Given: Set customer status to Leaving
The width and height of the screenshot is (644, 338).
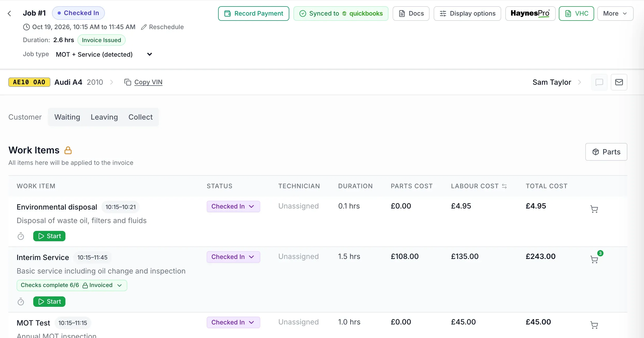Looking at the screenshot, I should [104, 117].
